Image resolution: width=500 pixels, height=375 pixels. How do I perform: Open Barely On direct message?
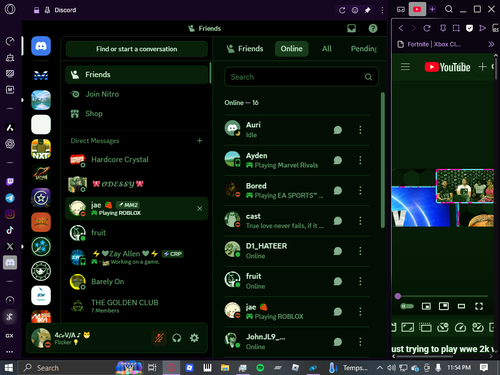137,282
